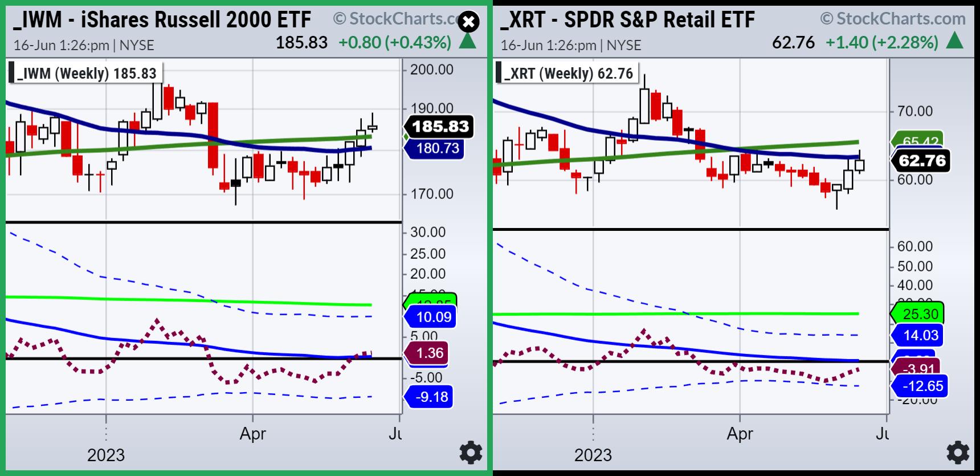
Task: Click the 60.00 level on XRT price axis
Action: pyautogui.click(x=914, y=180)
